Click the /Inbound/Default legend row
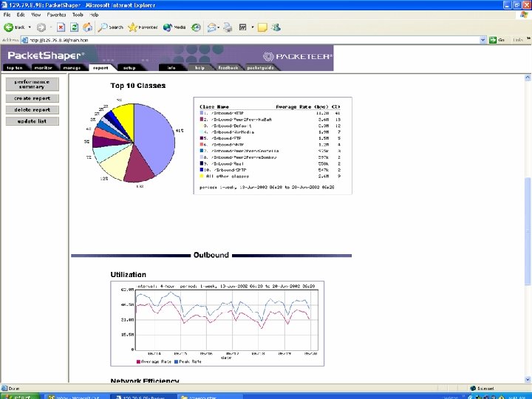Screen dimensions: 532x399 (x=270, y=126)
